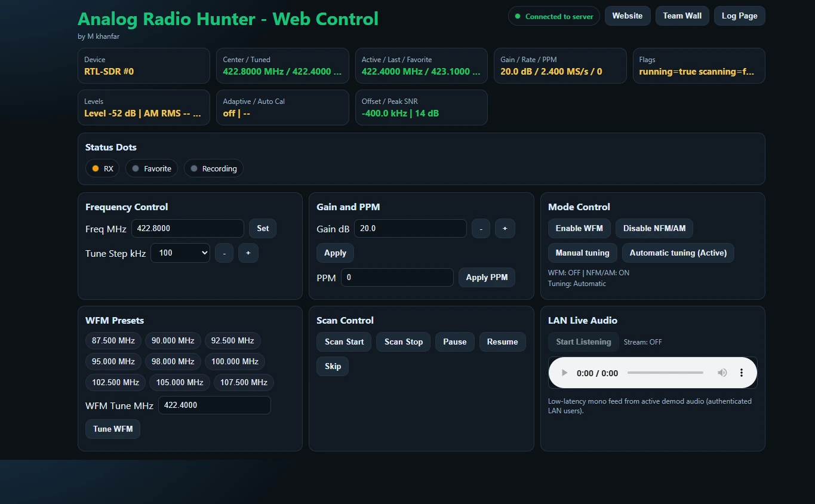This screenshot has height=504, width=815.
Task: Increase tune step with the plus button
Action: pyautogui.click(x=248, y=253)
